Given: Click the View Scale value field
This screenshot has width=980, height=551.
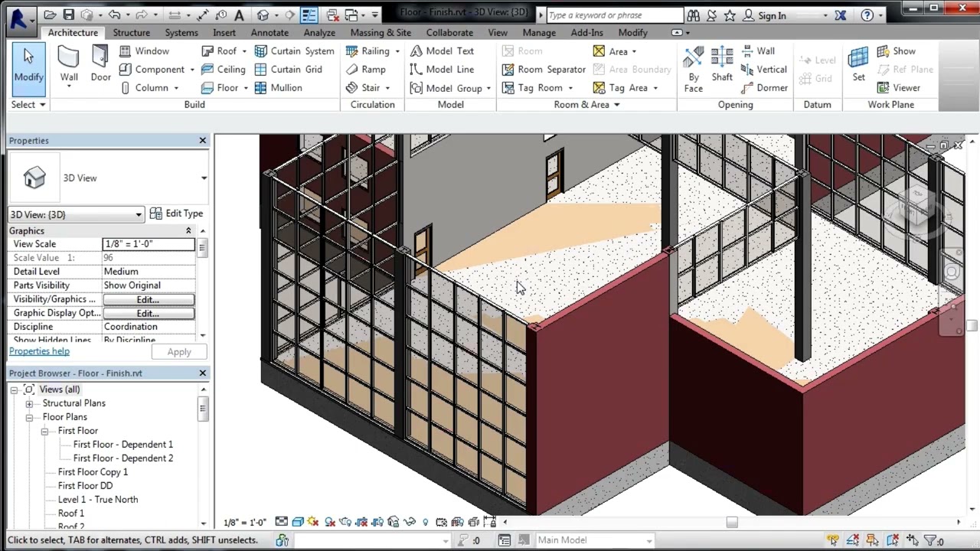Looking at the screenshot, I should pos(149,244).
